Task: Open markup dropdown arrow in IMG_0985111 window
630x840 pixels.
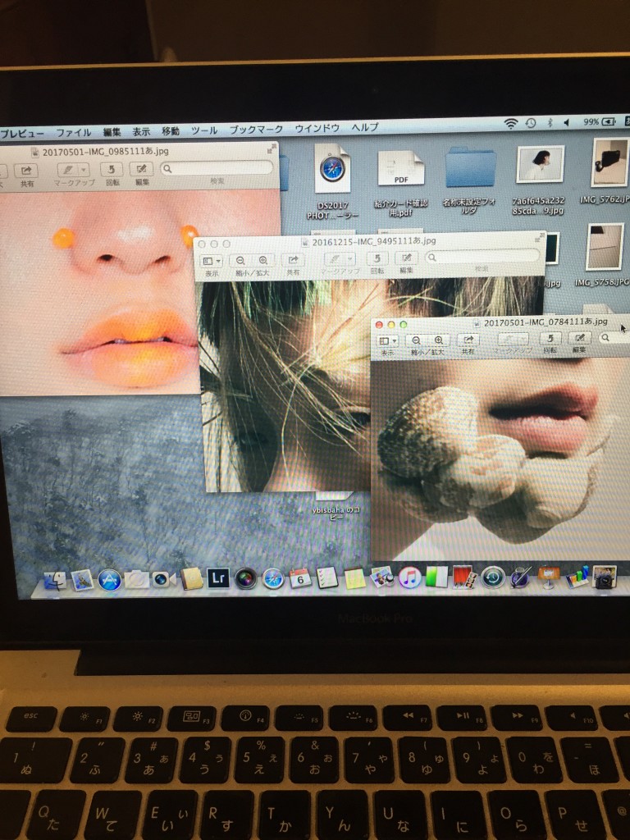Action: click(x=83, y=170)
